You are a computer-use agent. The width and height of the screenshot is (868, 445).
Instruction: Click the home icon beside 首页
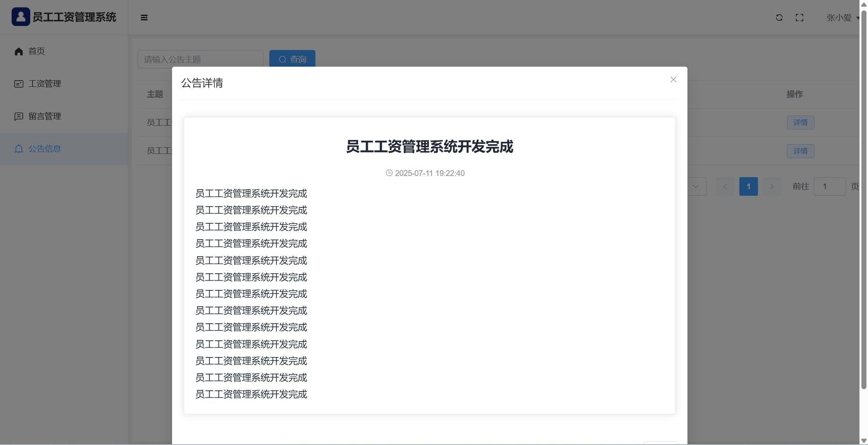(x=19, y=52)
